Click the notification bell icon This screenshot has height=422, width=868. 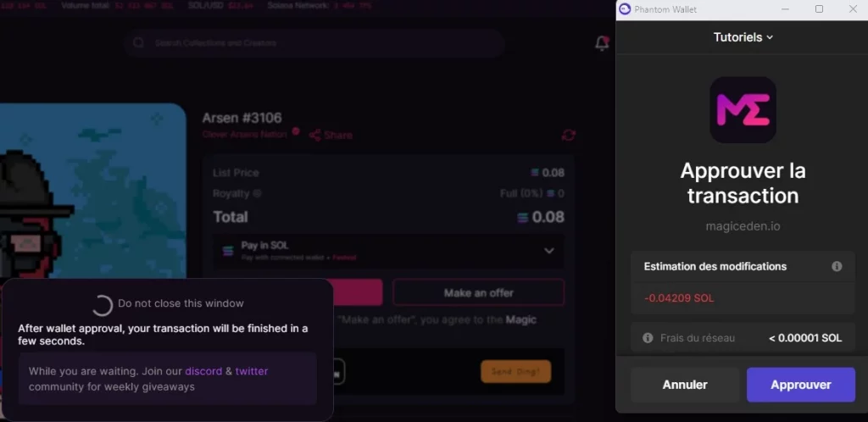click(x=602, y=43)
